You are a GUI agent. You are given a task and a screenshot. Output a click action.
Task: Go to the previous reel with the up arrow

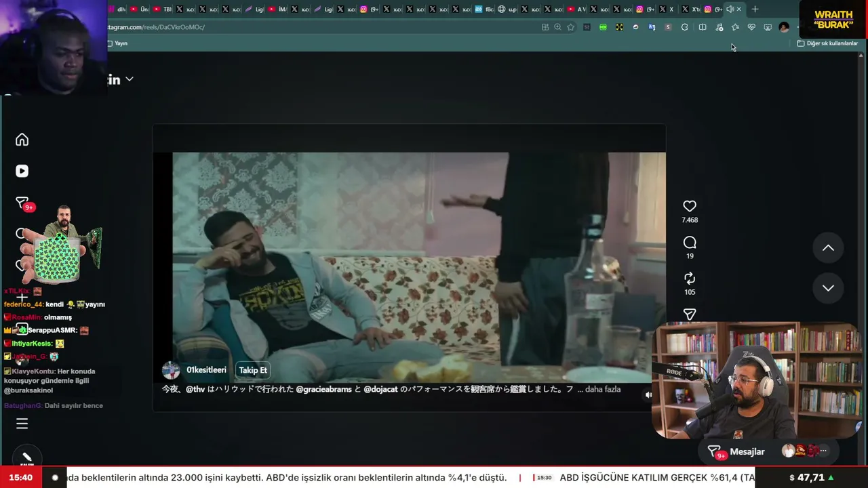coord(828,247)
